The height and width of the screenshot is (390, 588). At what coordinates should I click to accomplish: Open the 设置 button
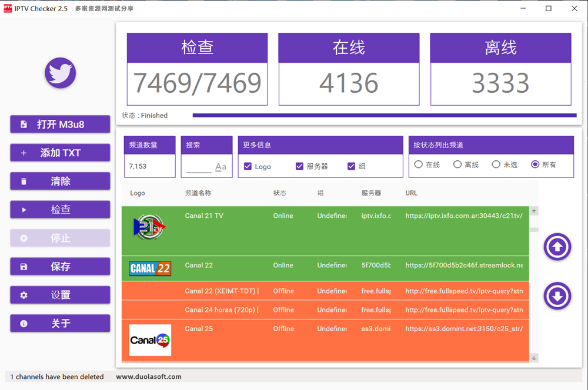click(x=60, y=295)
